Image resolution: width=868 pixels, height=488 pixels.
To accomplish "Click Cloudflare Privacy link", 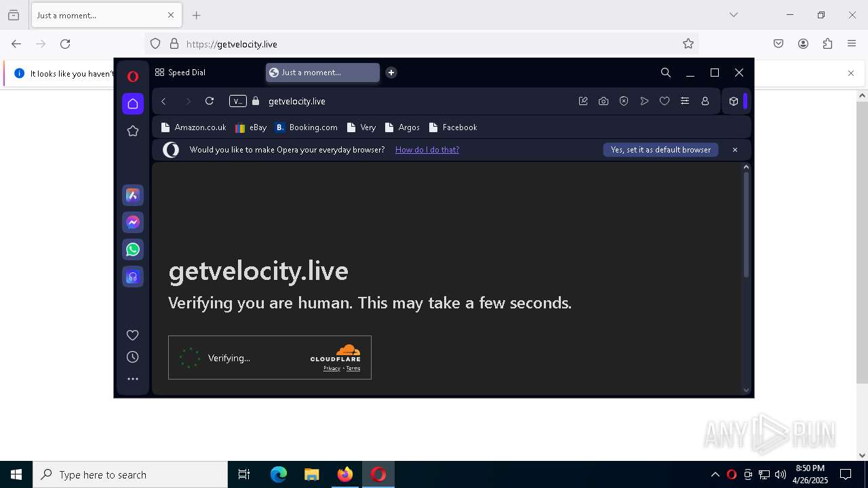I will coord(332,369).
